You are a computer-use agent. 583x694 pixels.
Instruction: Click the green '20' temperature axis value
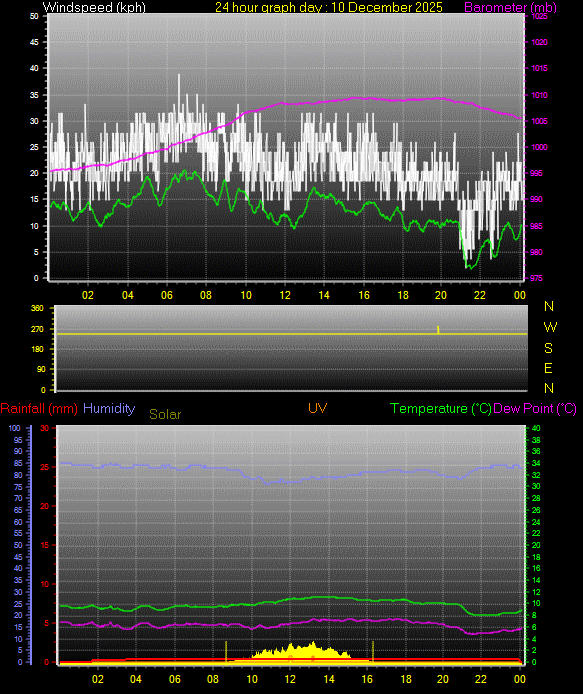pos(536,545)
